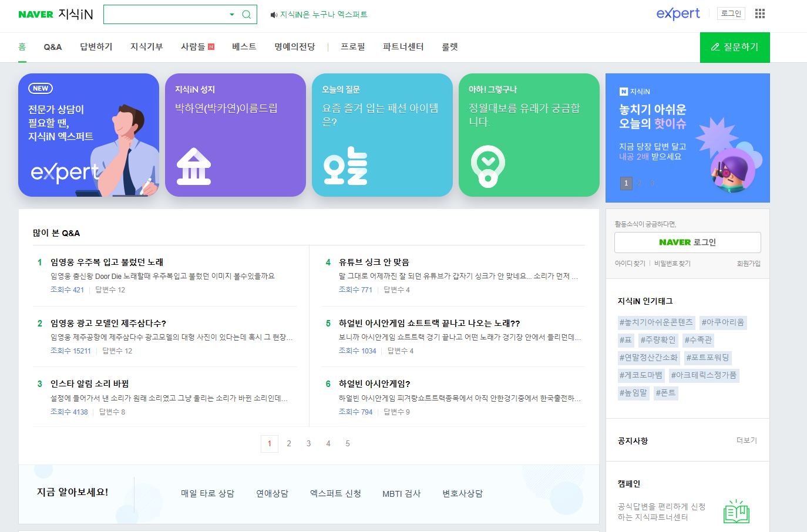Open the 룰렛 menu
Viewport: 807px width, 532px height.
pyautogui.click(x=450, y=47)
